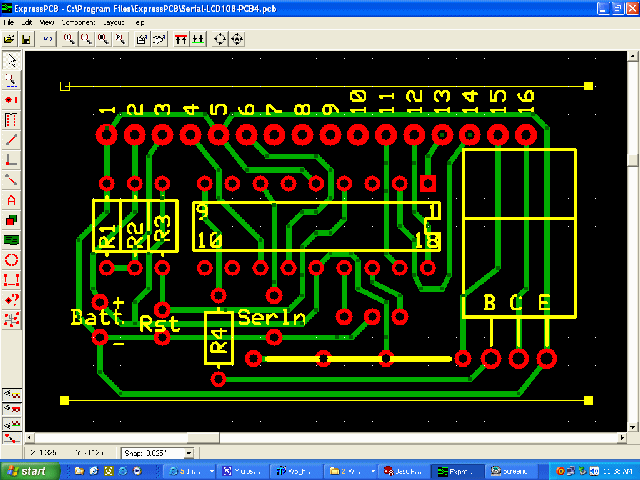Open the Edit menu
Screen dimensions: 640x480
click(x=27, y=22)
